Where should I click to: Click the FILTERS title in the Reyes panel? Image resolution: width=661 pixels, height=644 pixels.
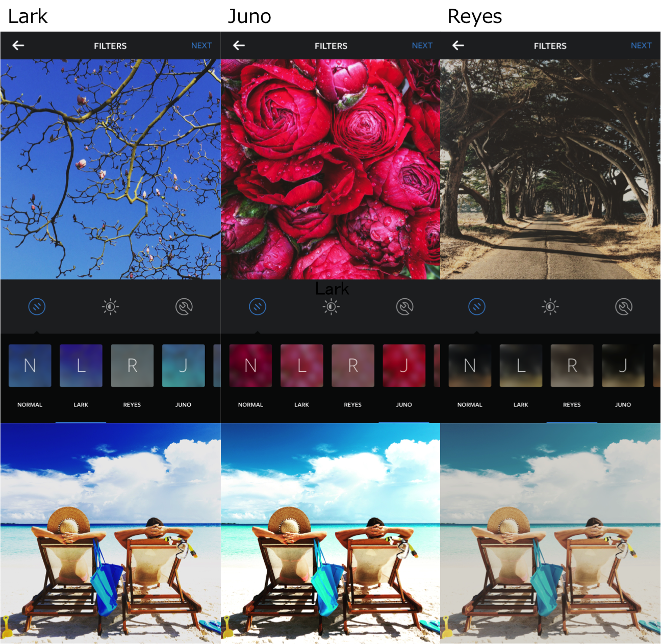click(x=550, y=46)
